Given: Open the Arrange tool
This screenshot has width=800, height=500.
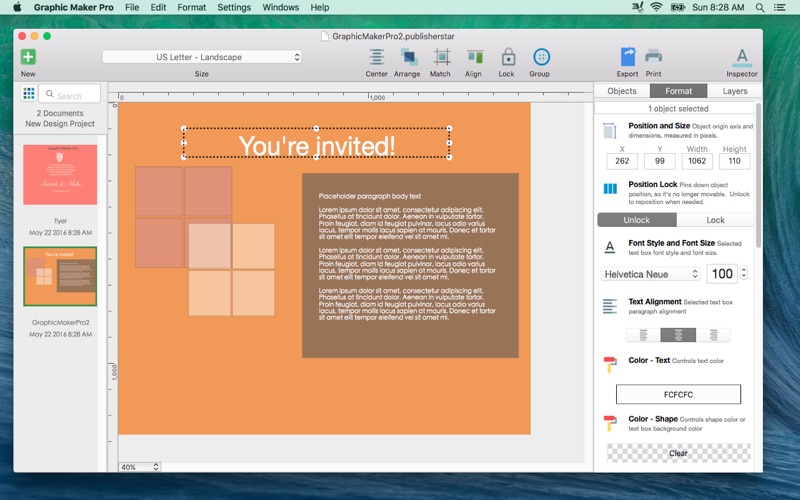Looking at the screenshot, I should [409, 57].
